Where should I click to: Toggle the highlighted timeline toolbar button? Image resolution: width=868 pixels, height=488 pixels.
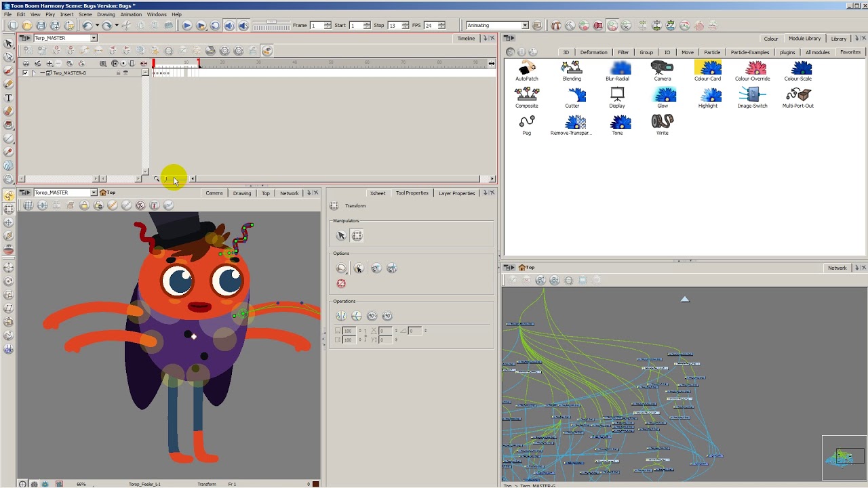point(267,50)
